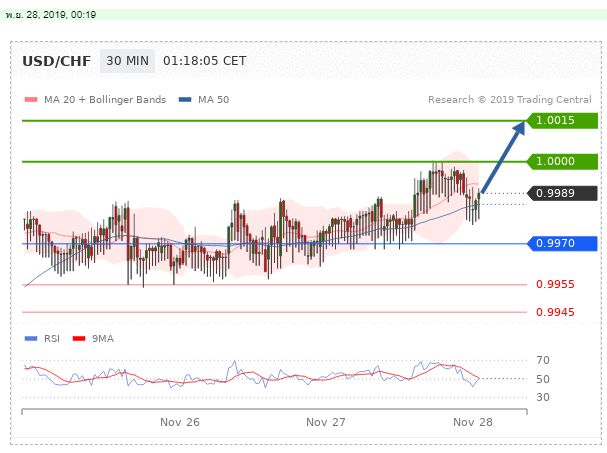Click the Nov 28 date axis label
This screenshot has height=453, width=607.
(473, 422)
